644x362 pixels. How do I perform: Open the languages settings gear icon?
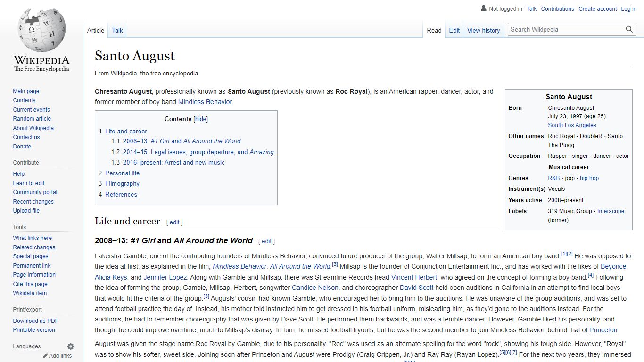click(71, 346)
